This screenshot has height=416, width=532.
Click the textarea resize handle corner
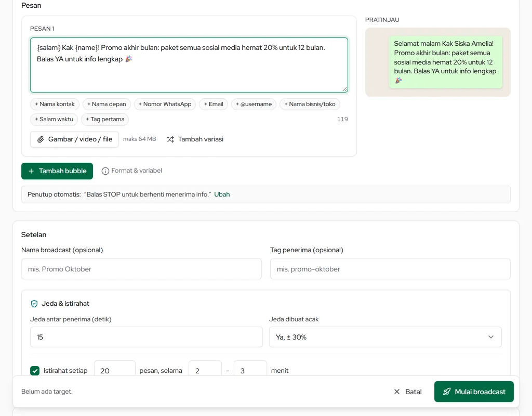[x=345, y=89]
